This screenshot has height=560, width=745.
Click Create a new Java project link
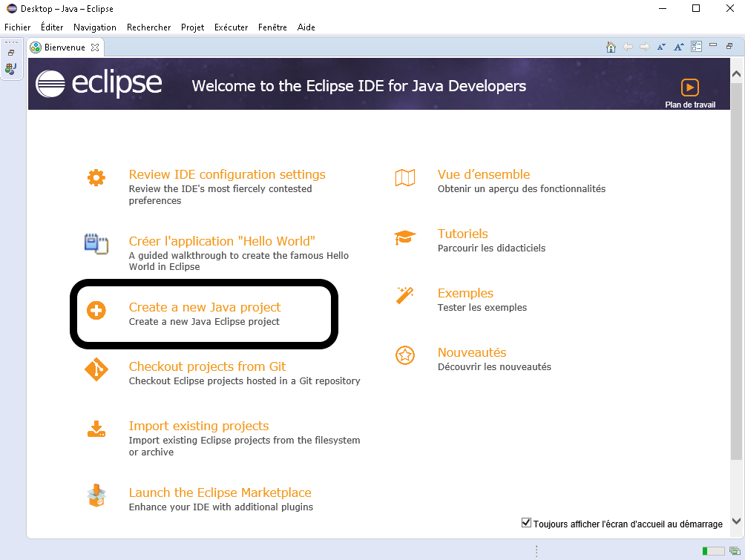pos(205,307)
